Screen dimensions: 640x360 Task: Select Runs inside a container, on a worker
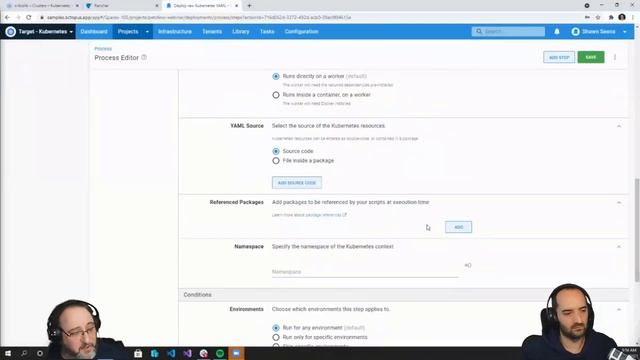coord(276,95)
